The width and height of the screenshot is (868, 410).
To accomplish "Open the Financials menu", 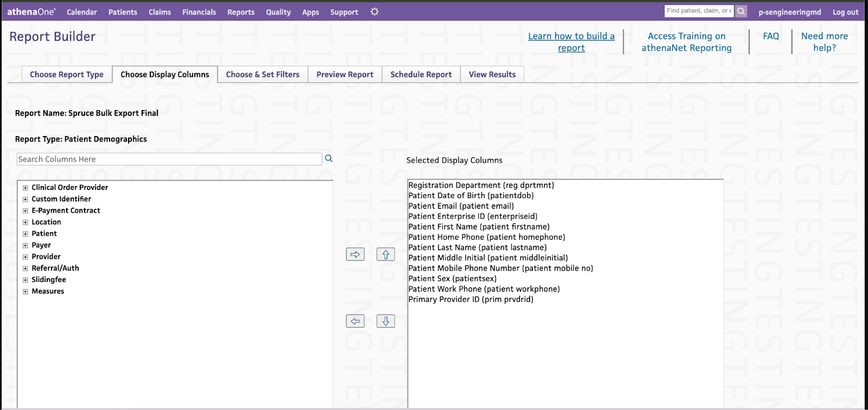I will (199, 12).
